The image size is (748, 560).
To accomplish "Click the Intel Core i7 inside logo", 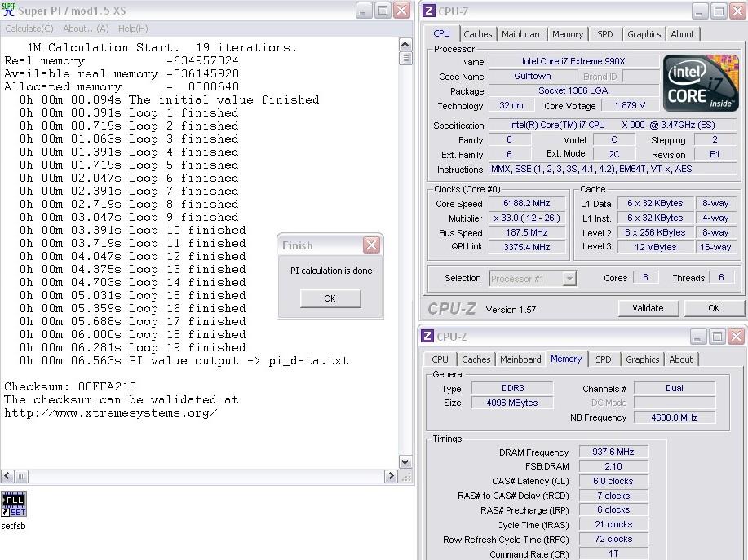I will point(701,83).
